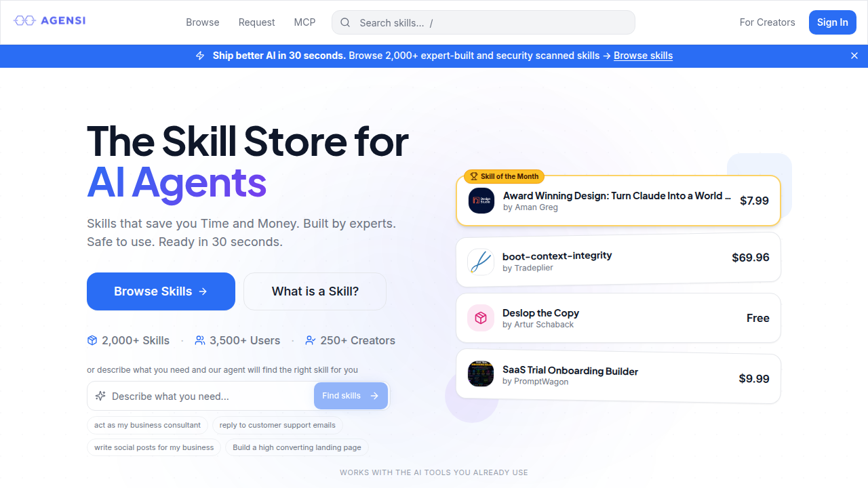Click 'by Tradeplier' author text
The image size is (868, 488).
click(x=528, y=268)
